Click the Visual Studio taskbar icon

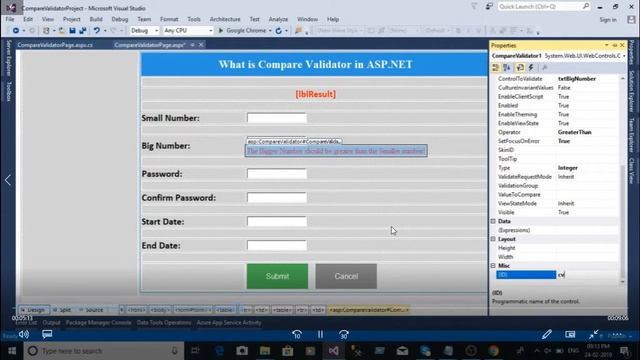click(333, 351)
